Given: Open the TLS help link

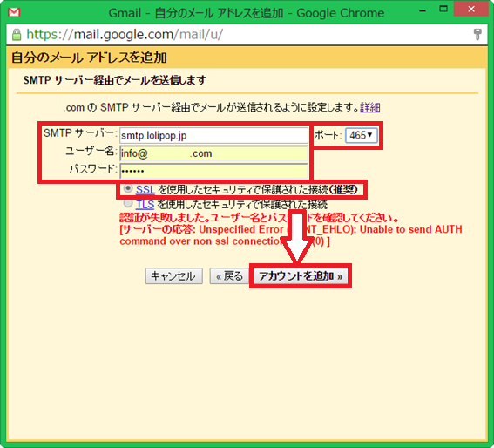Looking at the screenshot, I should [145, 205].
